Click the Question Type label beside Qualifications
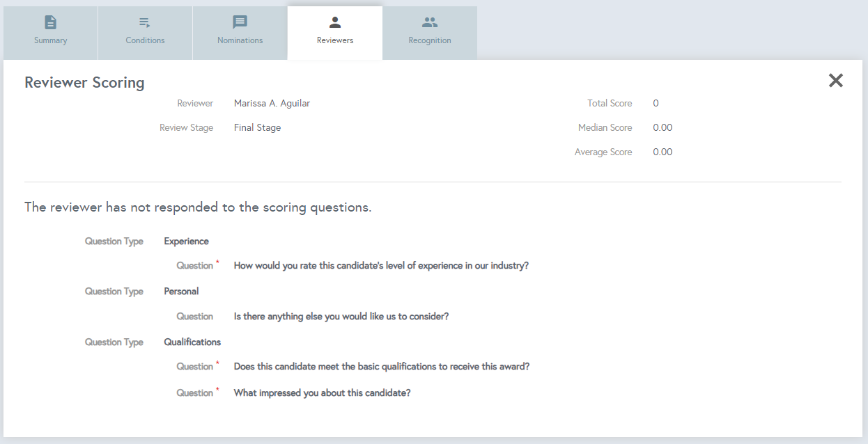The height and width of the screenshot is (444, 868). pos(114,342)
